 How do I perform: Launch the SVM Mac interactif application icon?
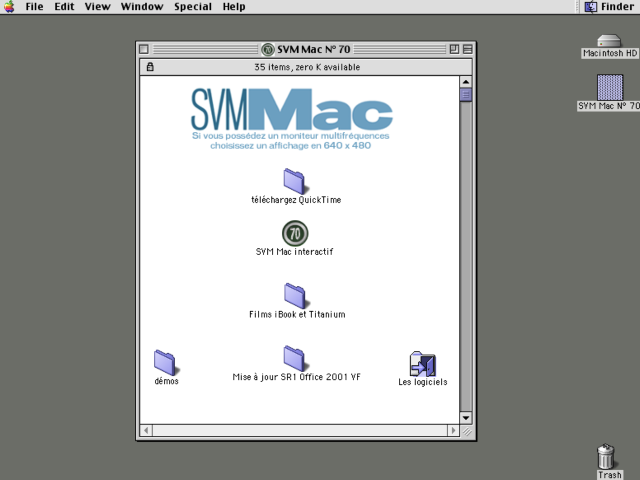[295, 233]
